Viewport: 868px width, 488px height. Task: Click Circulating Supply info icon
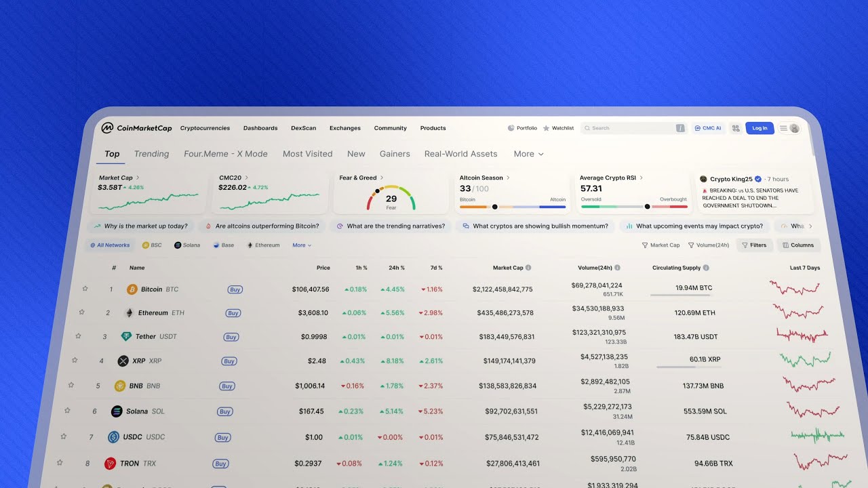point(706,268)
